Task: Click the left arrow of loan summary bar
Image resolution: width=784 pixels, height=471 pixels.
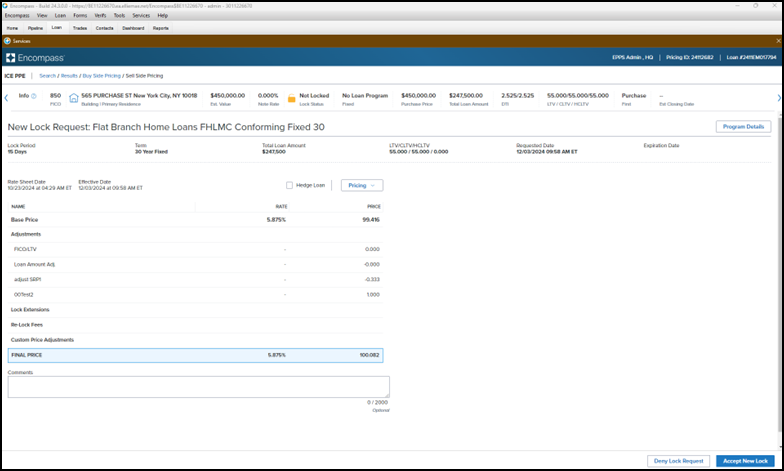Action: click(6, 98)
